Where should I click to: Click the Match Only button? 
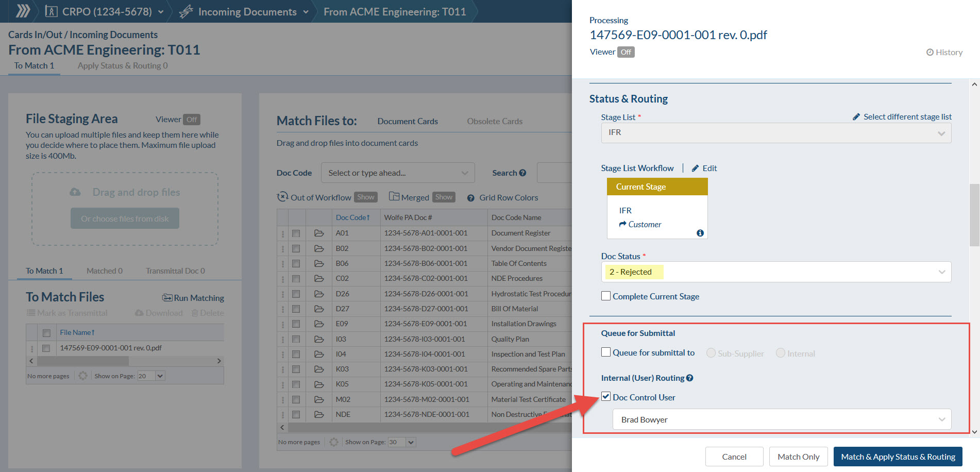pos(798,457)
